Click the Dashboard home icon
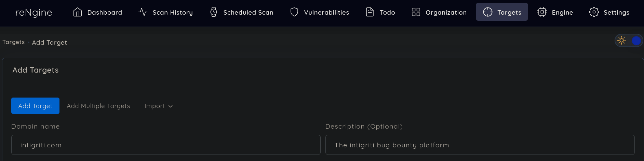 point(78,12)
